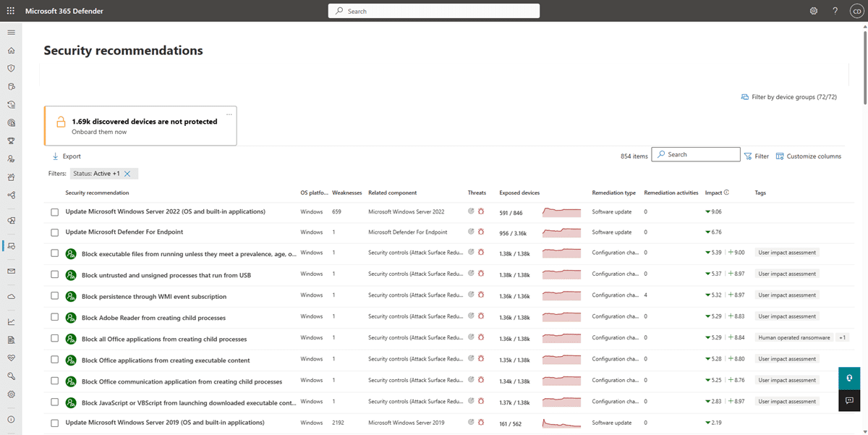The height and width of the screenshot is (435, 868).
Task: Open the Secure score trophy icon
Action: (x=10, y=140)
